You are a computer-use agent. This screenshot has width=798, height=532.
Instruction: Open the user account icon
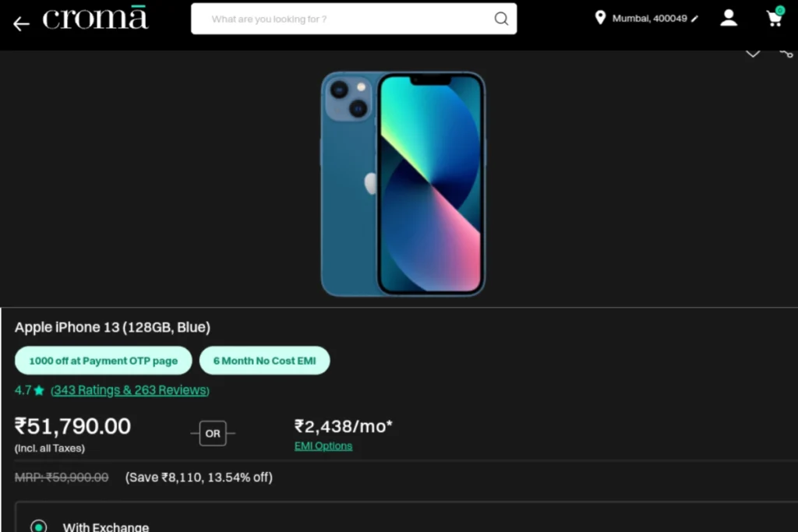(729, 18)
